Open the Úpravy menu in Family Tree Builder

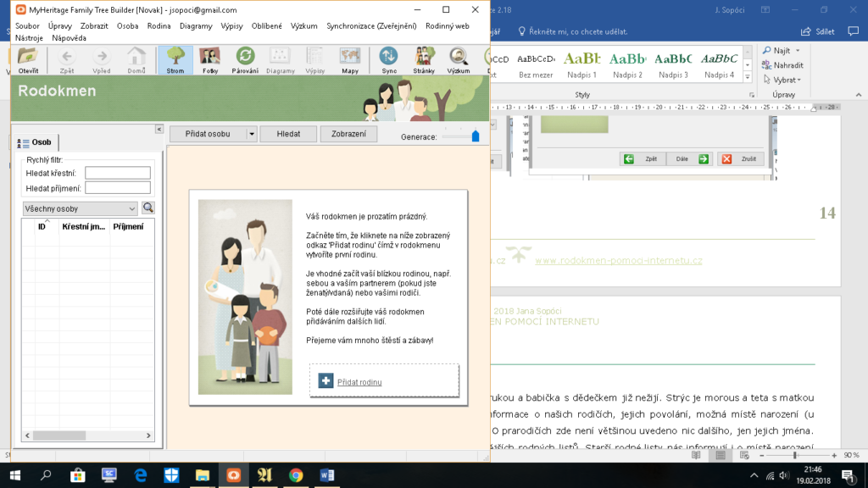click(x=60, y=26)
